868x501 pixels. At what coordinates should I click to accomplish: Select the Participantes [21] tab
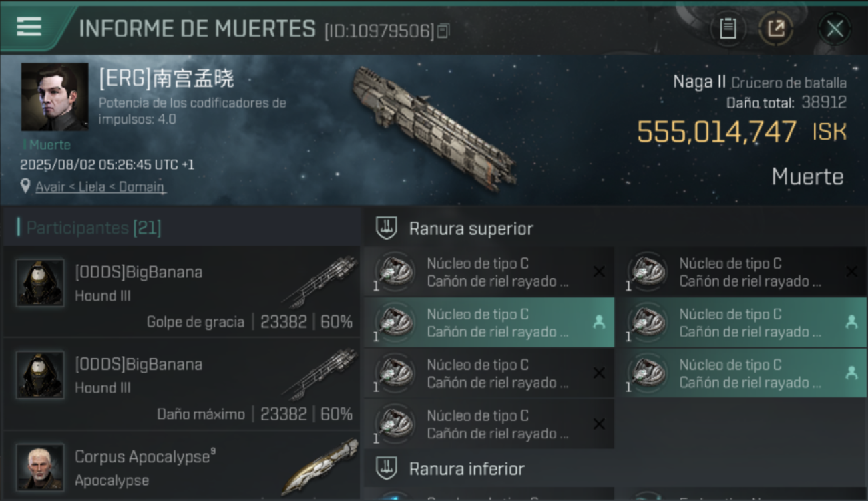(93, 228)
